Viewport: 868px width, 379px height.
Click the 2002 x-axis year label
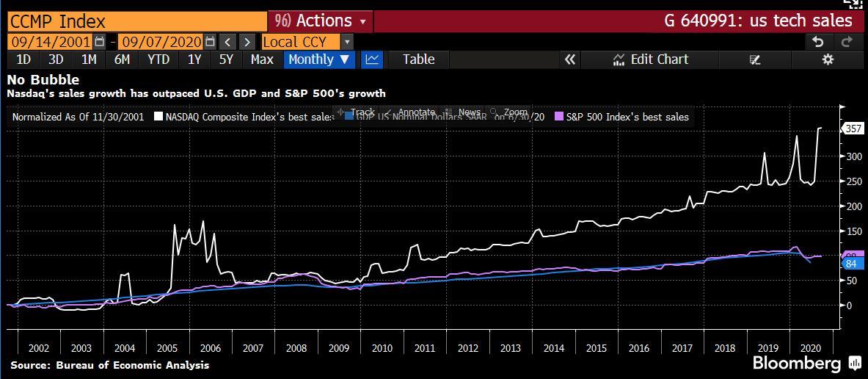point(39,348)
